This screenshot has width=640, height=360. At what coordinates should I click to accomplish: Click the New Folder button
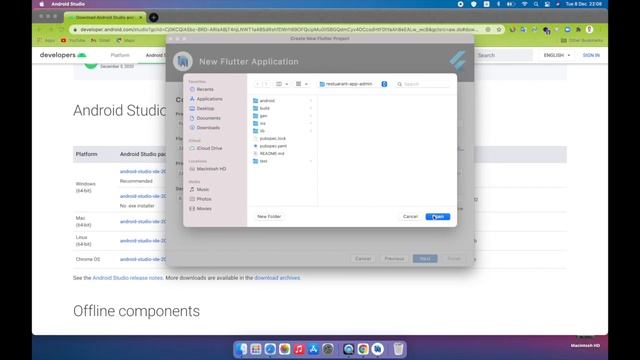tap(269, 216)
